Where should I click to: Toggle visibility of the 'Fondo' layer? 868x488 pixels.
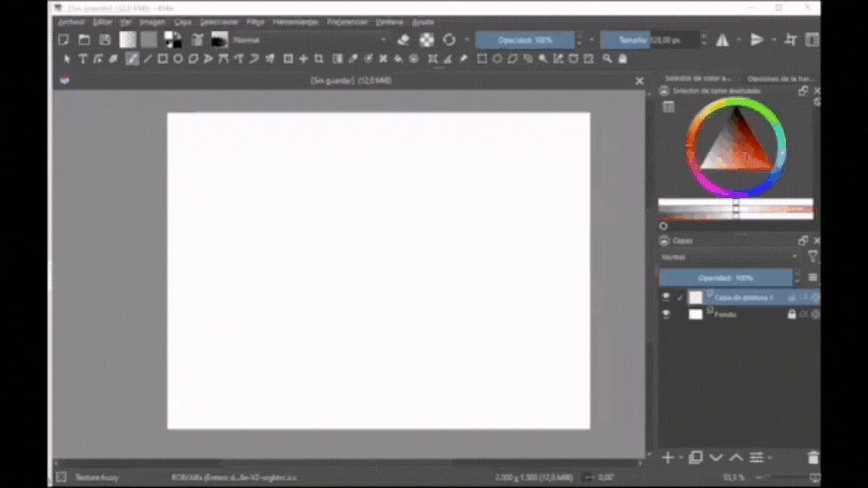coord(666,315)
